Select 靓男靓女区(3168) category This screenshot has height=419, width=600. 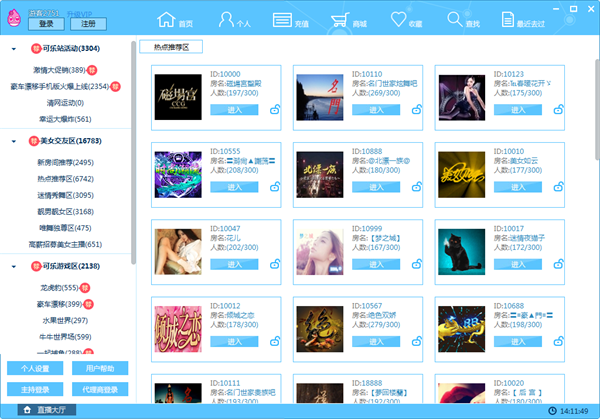(x=65, y=212)
